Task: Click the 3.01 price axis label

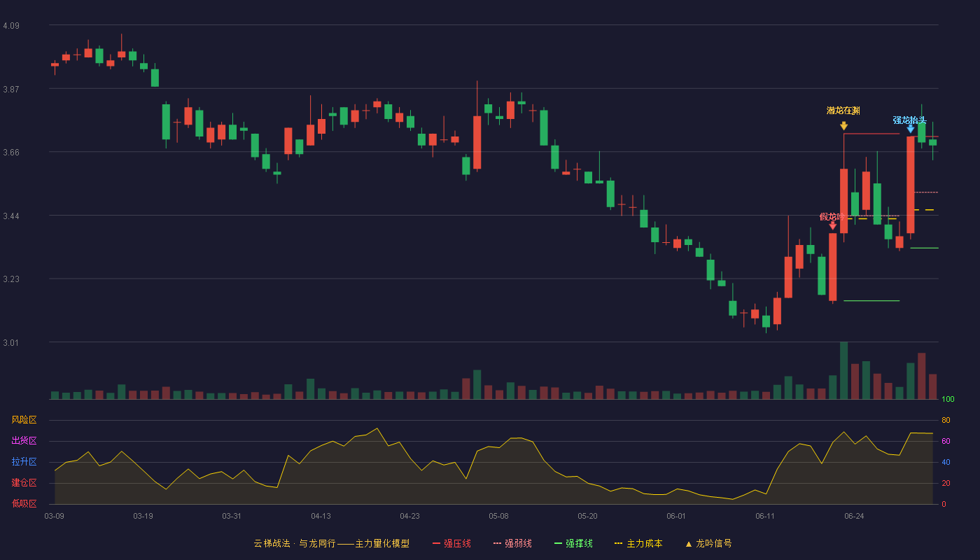Action: pyautogui.click(x=11, y=343)
